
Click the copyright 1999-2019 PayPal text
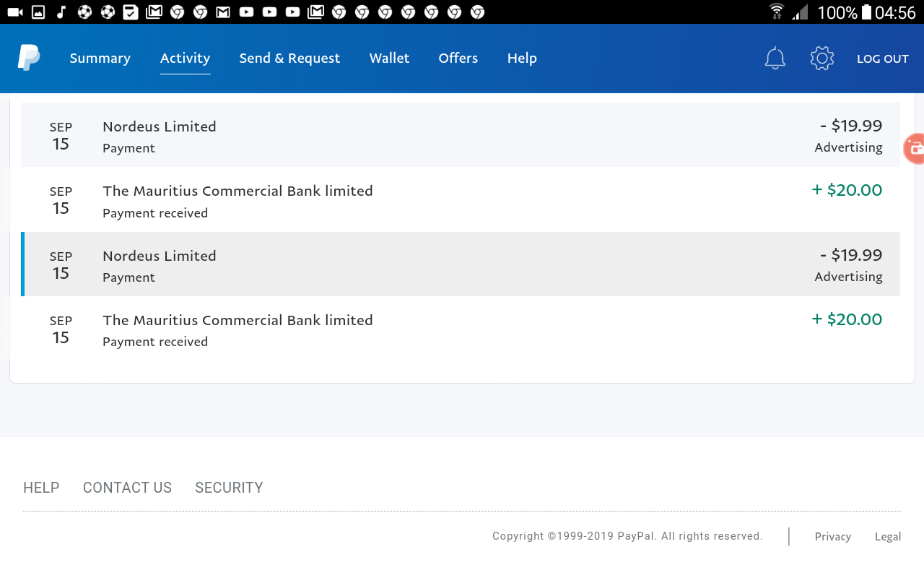pos(627,536)
